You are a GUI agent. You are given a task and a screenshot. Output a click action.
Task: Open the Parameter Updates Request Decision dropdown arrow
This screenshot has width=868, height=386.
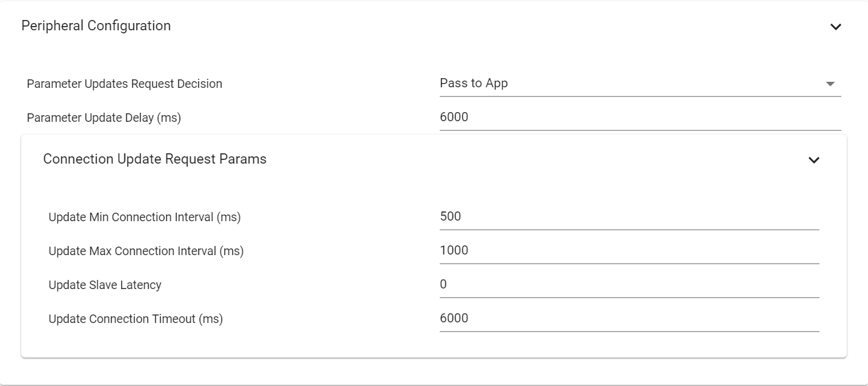(x=830, y=84)
